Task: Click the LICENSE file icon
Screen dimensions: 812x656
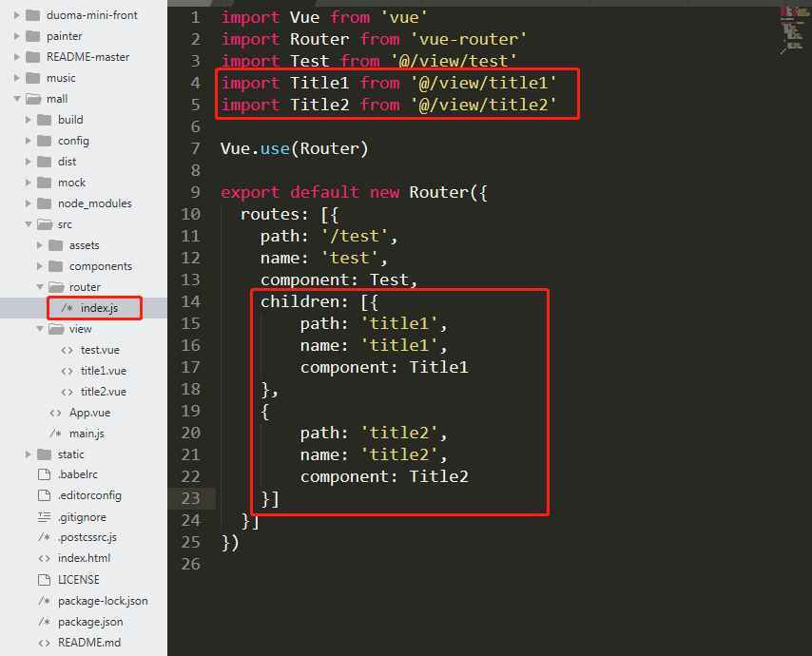Action: 43,579
